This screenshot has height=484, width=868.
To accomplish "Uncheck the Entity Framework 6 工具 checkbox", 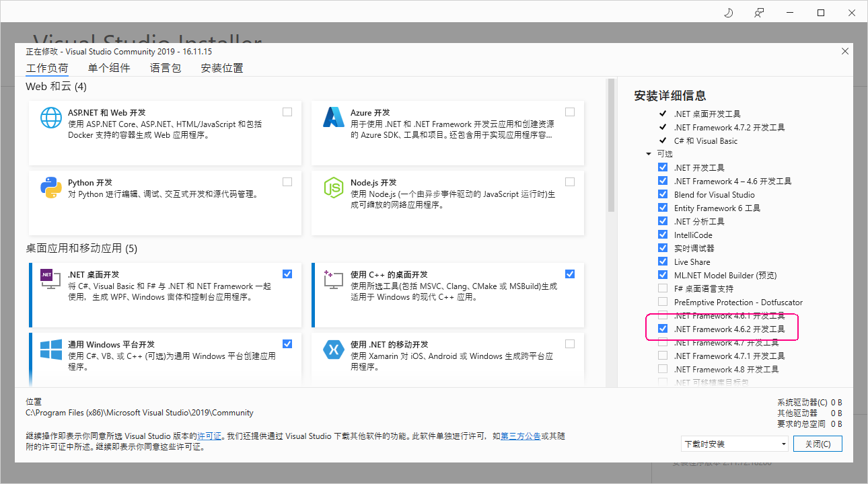I will pos(663,208).
